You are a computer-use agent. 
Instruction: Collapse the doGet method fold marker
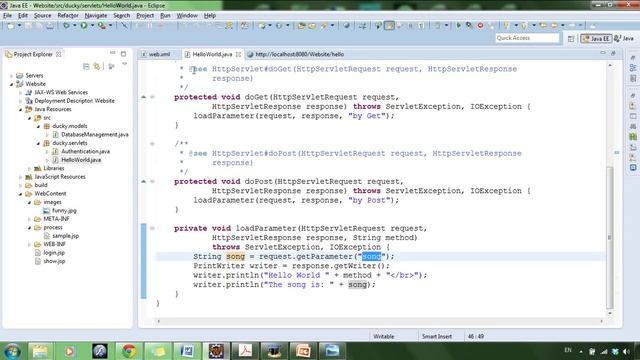(x=152, y=97)
